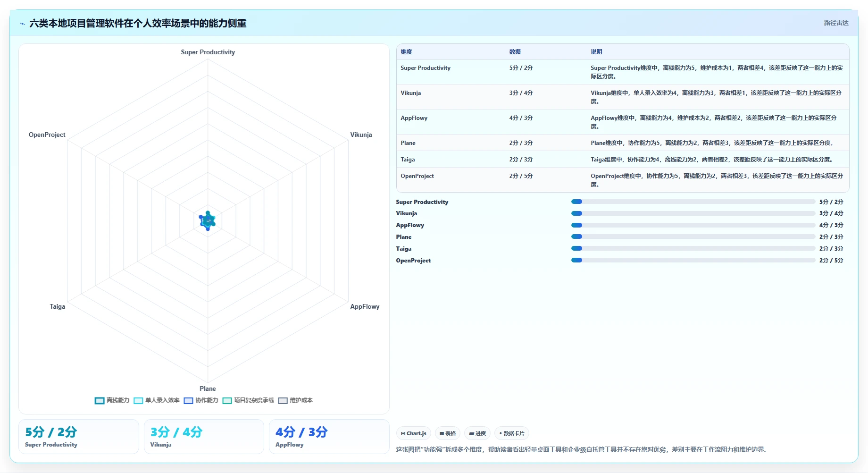Select the Vikunja table row name
Viewport: 868px width, 473px height.
[411, 93]
